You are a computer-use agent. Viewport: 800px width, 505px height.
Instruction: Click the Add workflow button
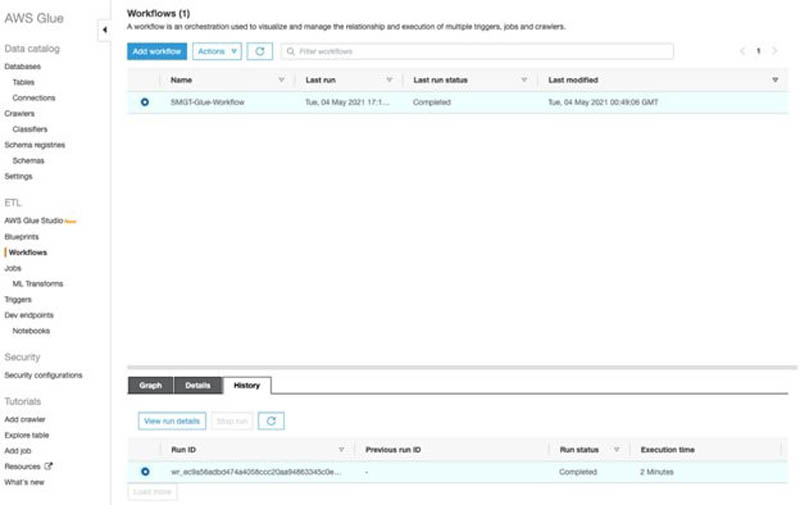click(157, 52)
